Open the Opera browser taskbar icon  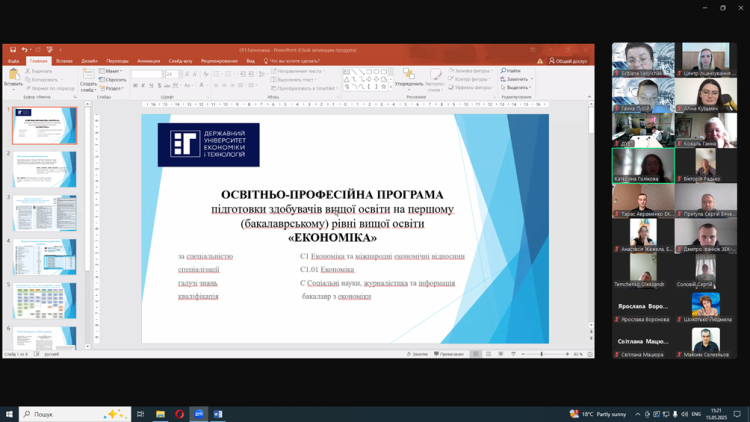pyautogui.click(x=180, y=414)
